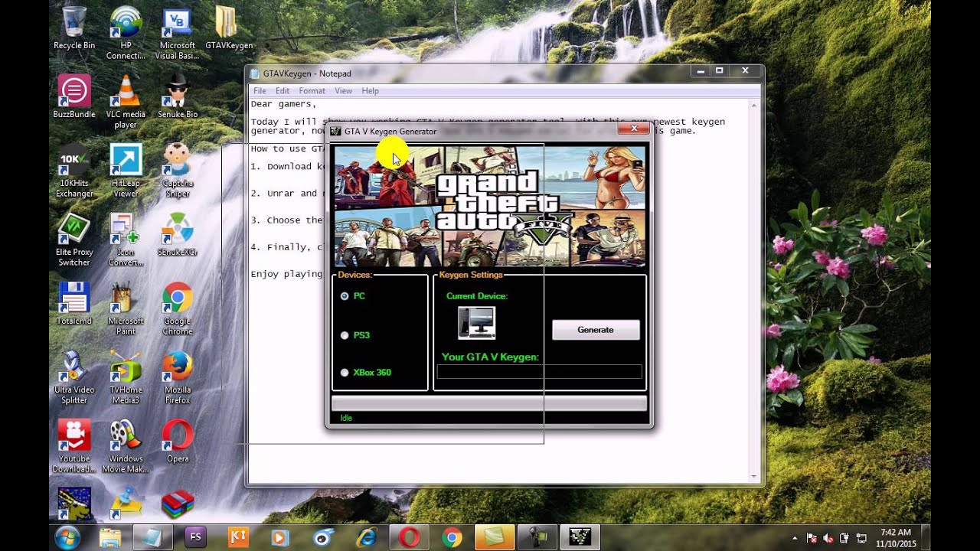The width and height of the screenshot is (980, 551).
Task: Click the current device computer image
Action: point(476,323)
